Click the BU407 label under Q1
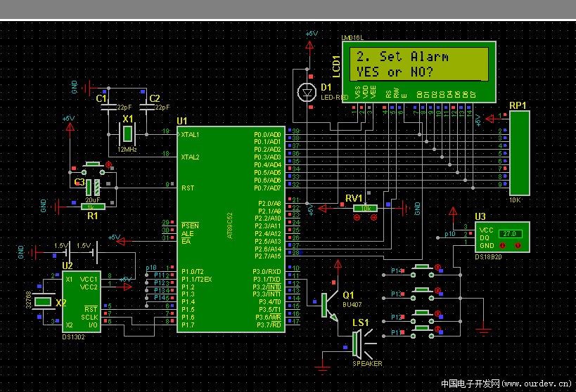The image size is (576, 392). 352,305
